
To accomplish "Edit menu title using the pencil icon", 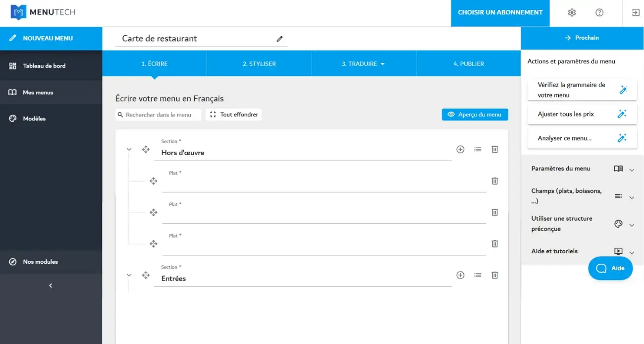I will (279, 39).
